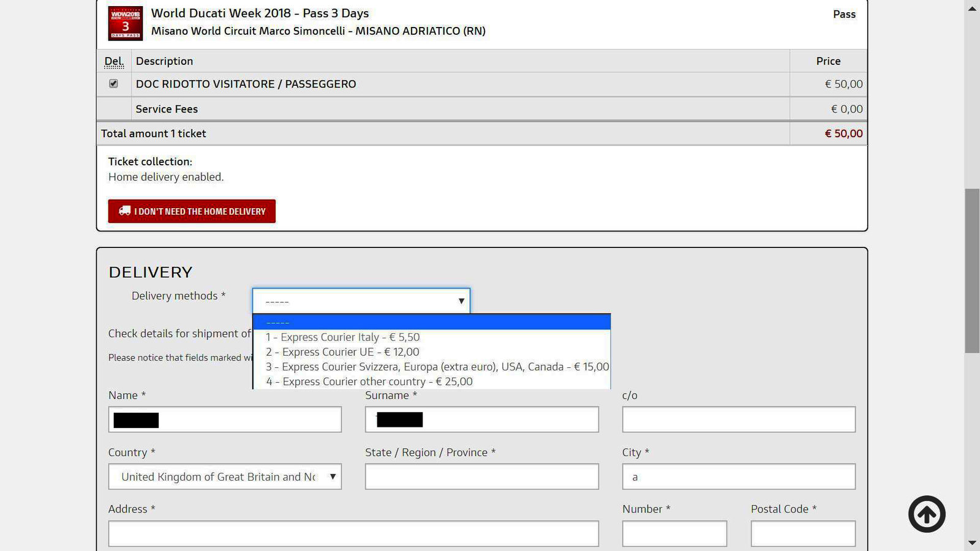Image resolution: width=980 pixels, height=551 pixels.
Task: Select the blank dashed delivery option
Action: (431, 323)
